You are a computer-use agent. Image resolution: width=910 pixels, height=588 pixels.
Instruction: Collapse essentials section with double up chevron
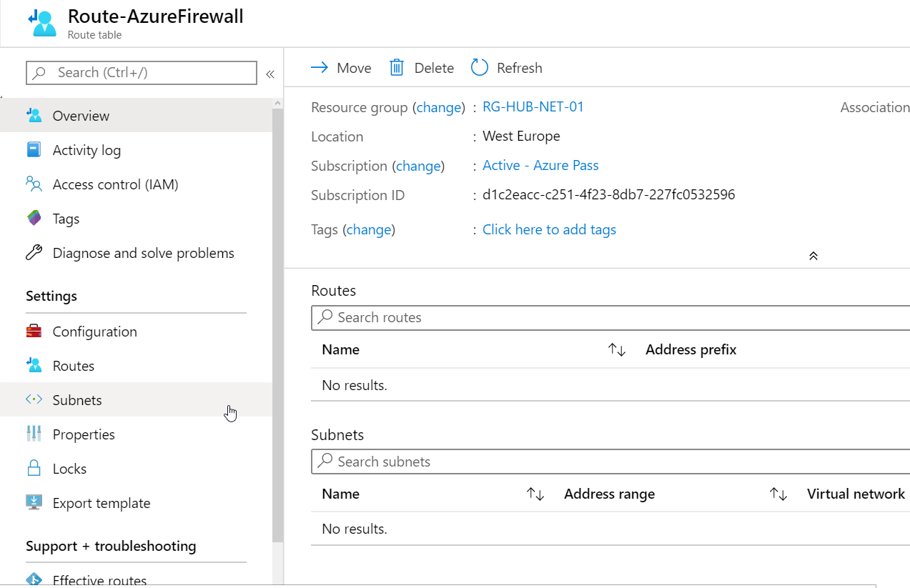(x=813, y=256)
